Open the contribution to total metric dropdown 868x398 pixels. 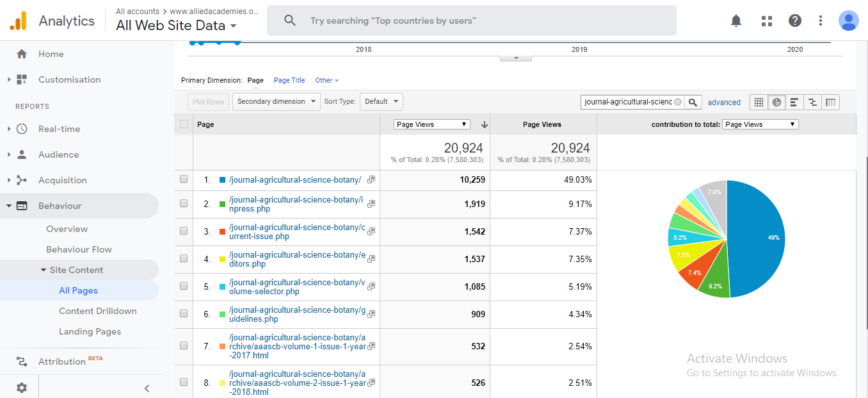coord(760,124)
